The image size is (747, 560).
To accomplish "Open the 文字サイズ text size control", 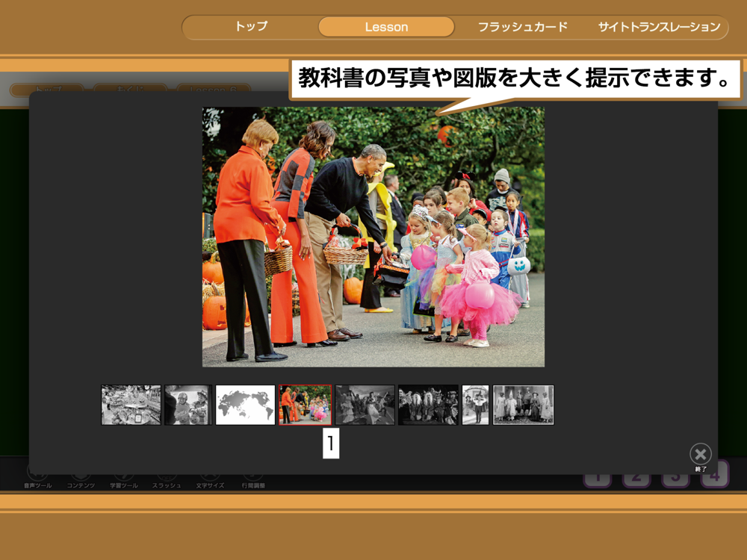I will tap(210, 477).
